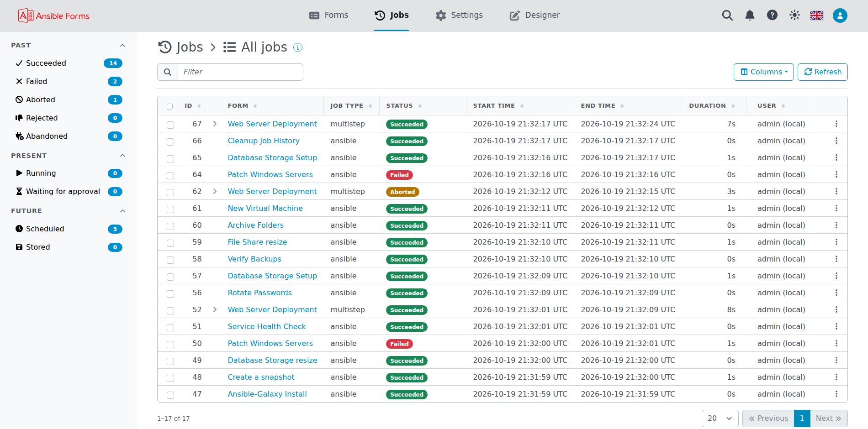Viewport: 868px width, 429px height.
Task: Show Succeeded jobs in sidebar
Action: pos(69,63)
